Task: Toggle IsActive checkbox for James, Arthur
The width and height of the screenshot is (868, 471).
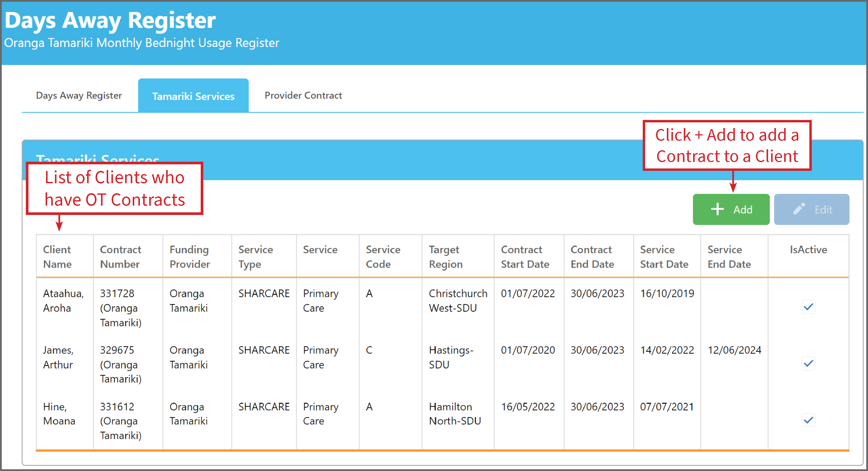Action: pos(808,363)
